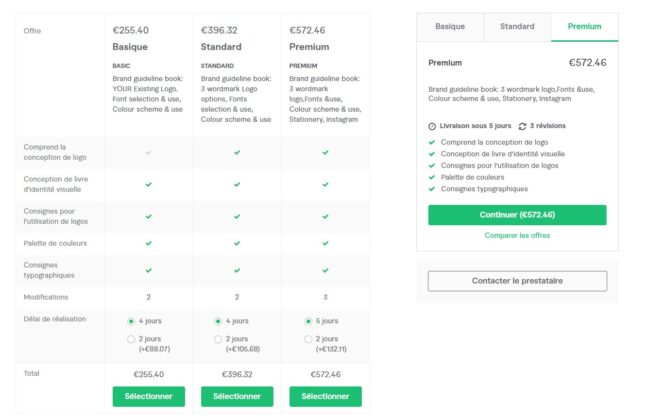
Task: Click Standard checkmark for Consignes typographiques row
Action: click(237, 269)
